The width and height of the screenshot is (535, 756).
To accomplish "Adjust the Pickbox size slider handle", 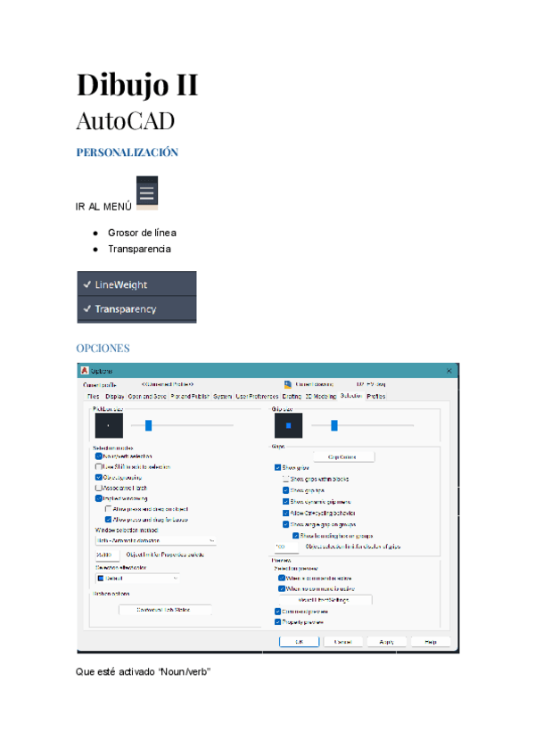I will click(149, 425).
